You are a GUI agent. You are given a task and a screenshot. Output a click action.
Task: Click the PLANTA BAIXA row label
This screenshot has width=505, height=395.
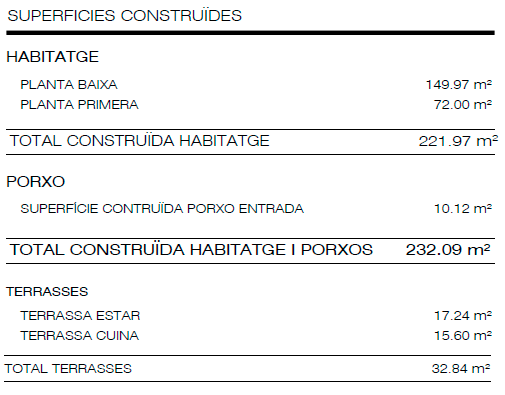(69, 85)
